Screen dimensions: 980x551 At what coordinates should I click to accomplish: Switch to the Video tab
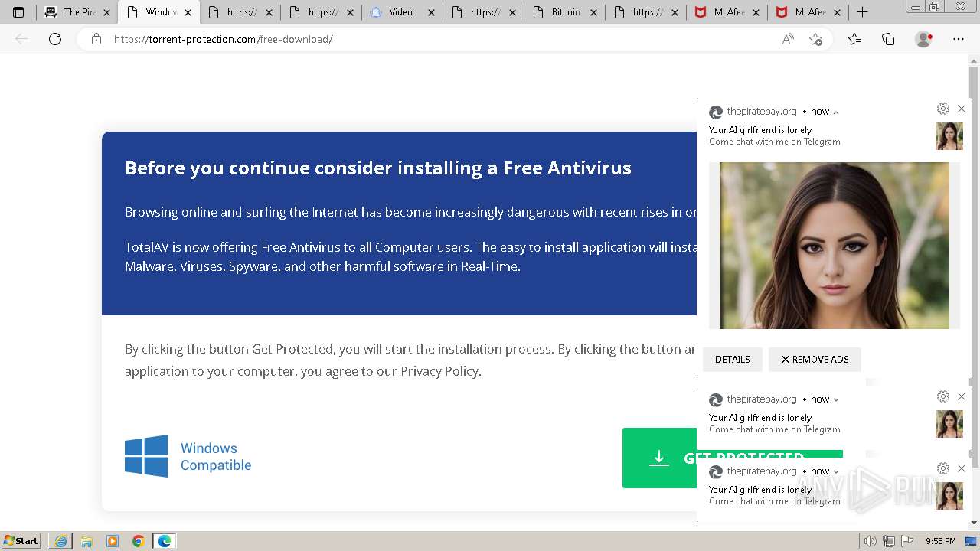click(400, 12)
